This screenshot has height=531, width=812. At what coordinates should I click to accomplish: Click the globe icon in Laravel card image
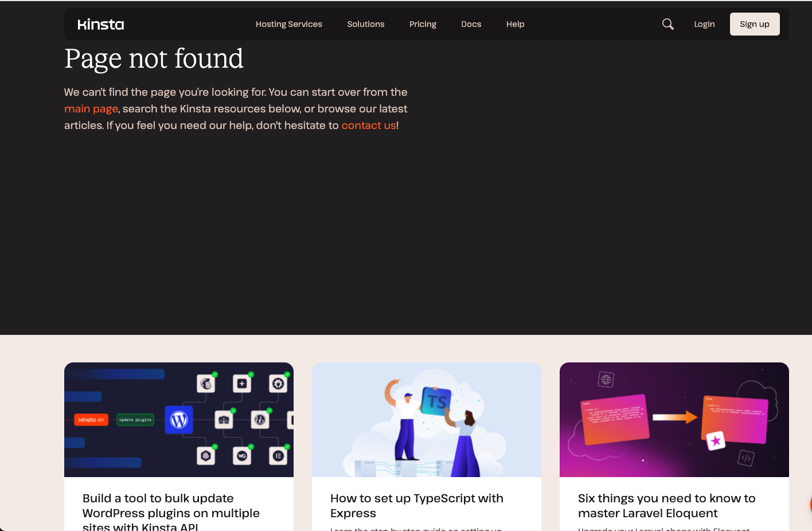606,380
